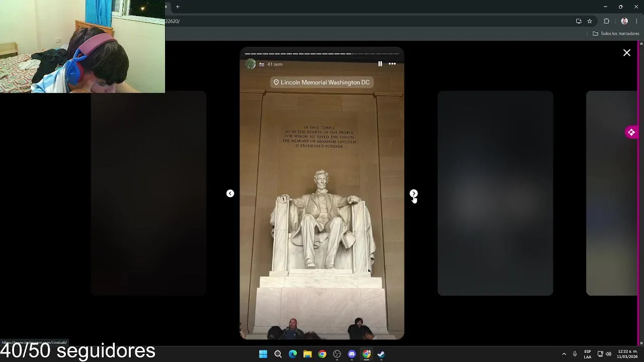Click the install app icon in address bar

click(579, 21)
